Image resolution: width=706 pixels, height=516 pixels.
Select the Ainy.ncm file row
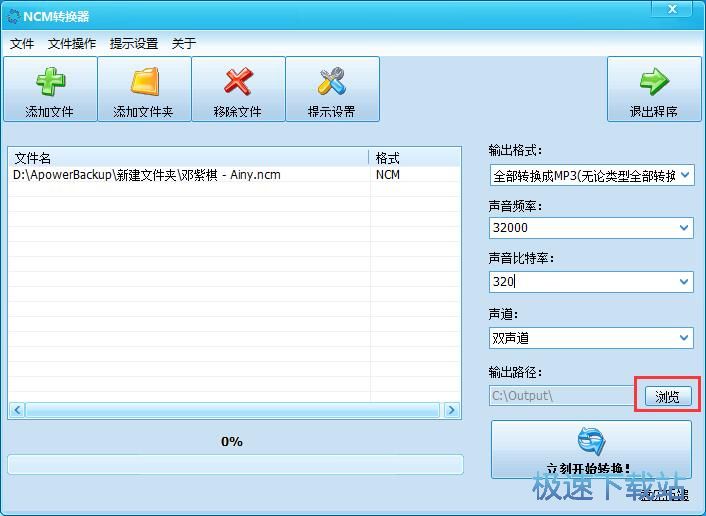[234, 175]
